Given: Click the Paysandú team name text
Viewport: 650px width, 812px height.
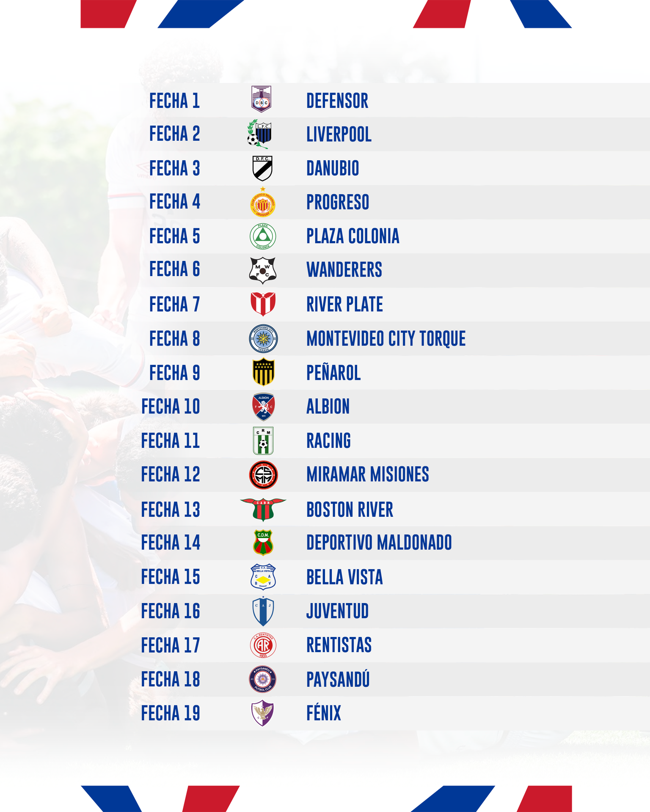Looking at the screenshot, I should coord(338,680).
